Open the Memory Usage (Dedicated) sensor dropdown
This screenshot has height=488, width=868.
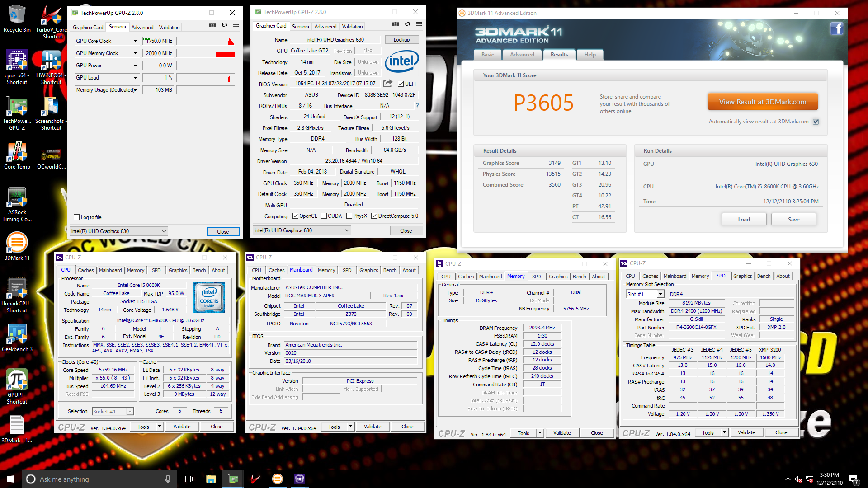(x=135, y=90)
